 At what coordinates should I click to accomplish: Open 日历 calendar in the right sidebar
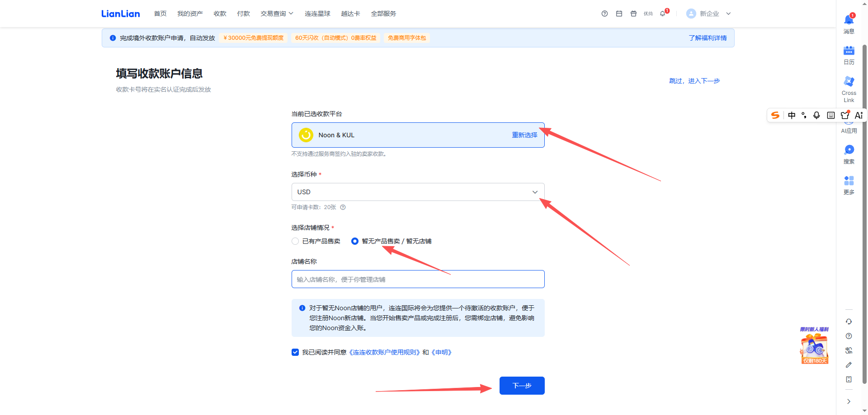point(849,55)
